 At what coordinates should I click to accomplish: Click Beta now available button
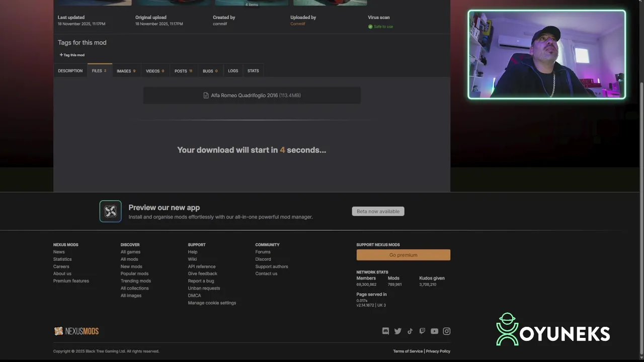(x=378, y=211)
